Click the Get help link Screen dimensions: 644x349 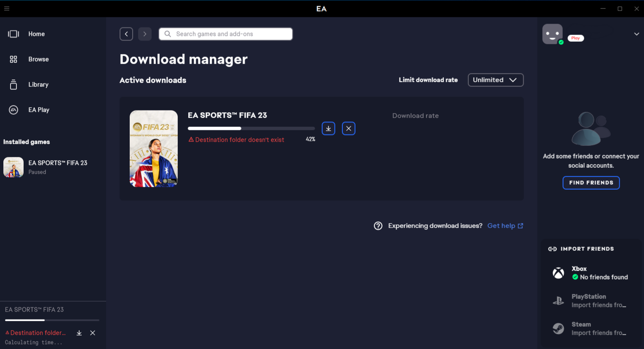pos(505,226)
